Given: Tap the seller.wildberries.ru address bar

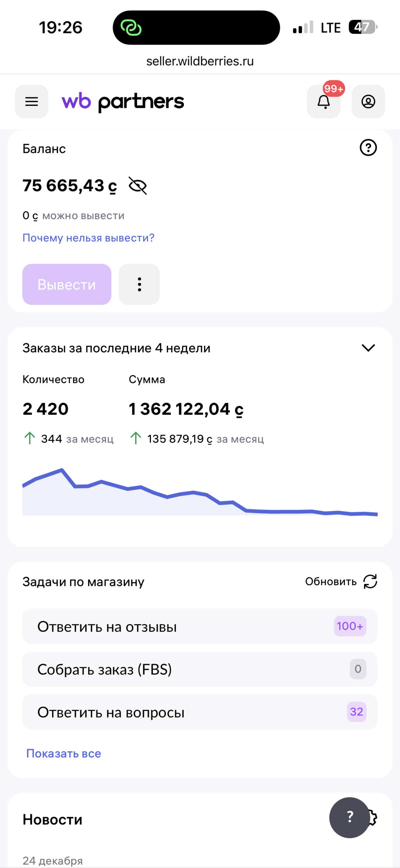Looking at the screenshot, I should (200, 61).
